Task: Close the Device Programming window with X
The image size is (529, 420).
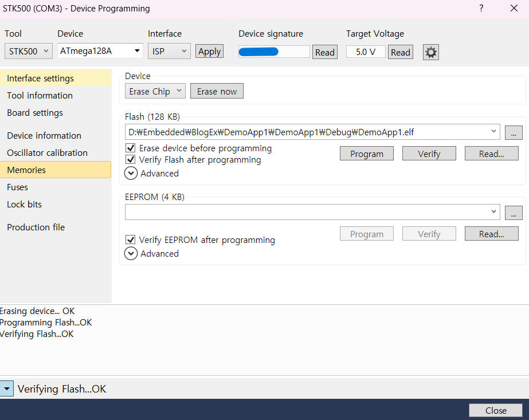Action: point(514,8)
